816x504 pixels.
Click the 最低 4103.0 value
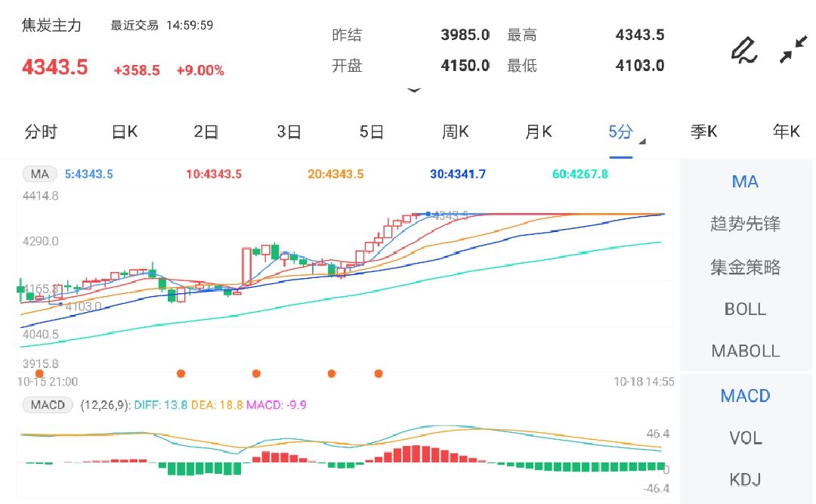point(640,66)
